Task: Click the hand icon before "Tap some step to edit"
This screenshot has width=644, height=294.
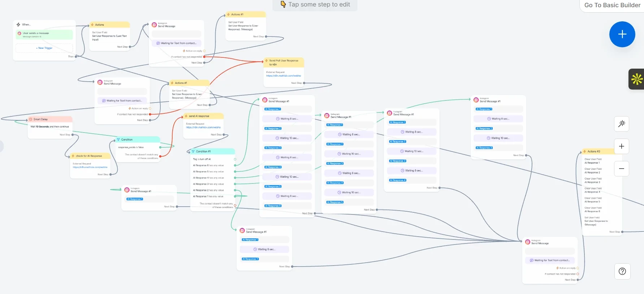Action: point(283,4)
